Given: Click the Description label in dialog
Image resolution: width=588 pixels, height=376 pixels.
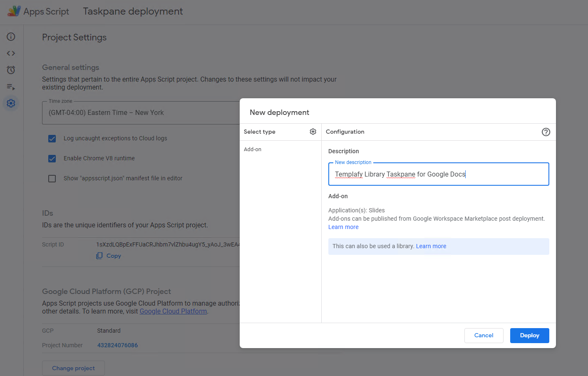Looking at the screenshot, I should pos(344,151).
